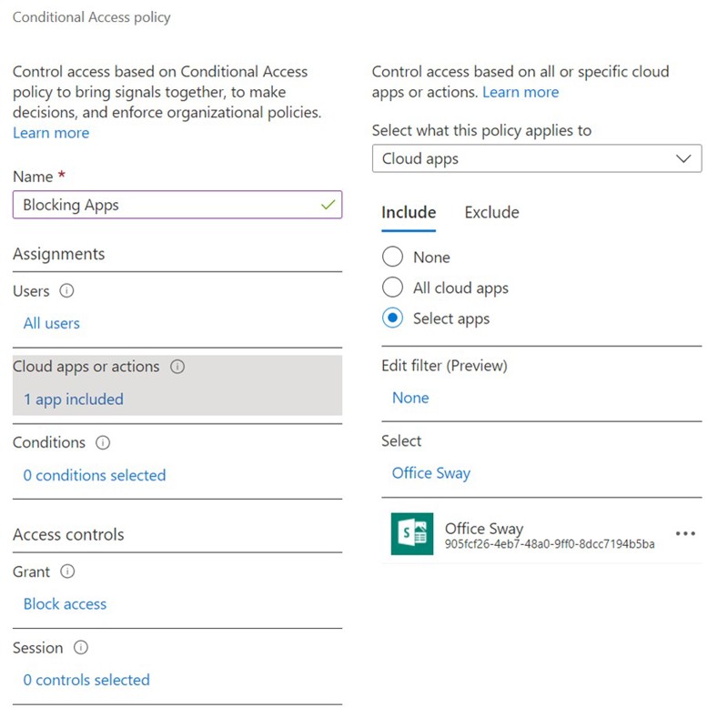The width and height of the screenshot is (728, 708).
Task: Click the 1 app included link
Action: pyautogui.click(x=74, y=400)
